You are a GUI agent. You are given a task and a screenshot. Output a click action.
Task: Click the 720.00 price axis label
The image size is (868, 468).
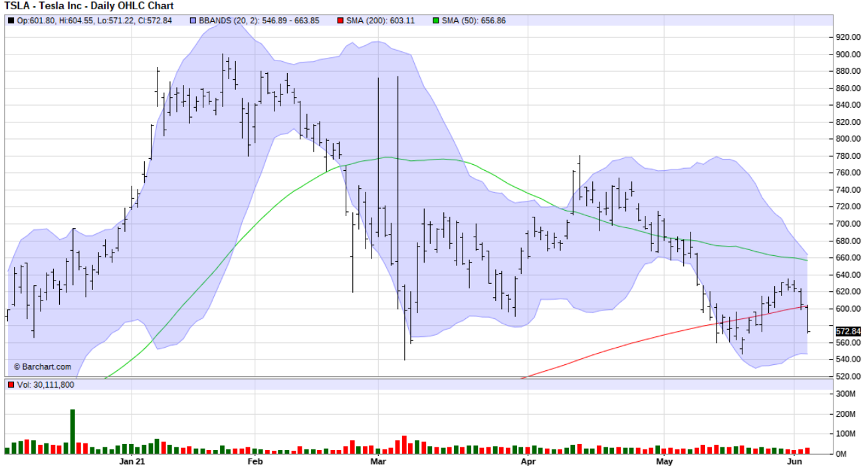pyautogui.click(x=849, y=207)
